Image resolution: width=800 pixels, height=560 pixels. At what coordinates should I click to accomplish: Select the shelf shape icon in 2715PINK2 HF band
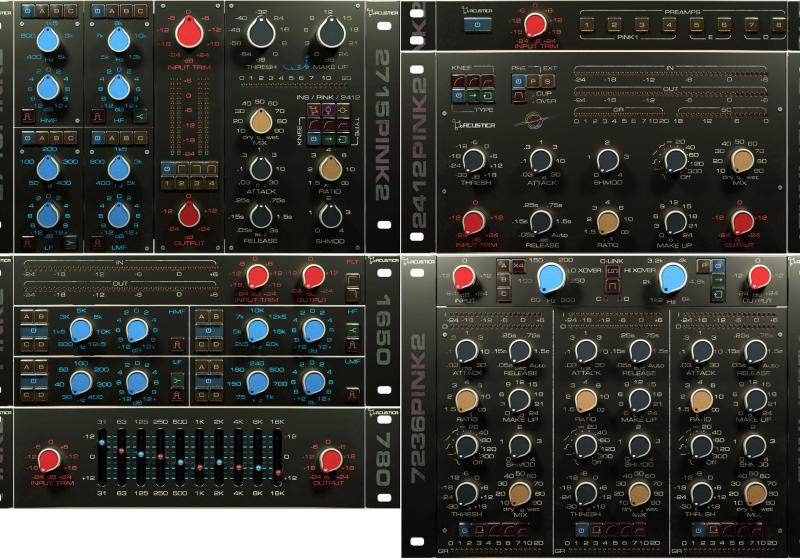click(x=140, y=116)
